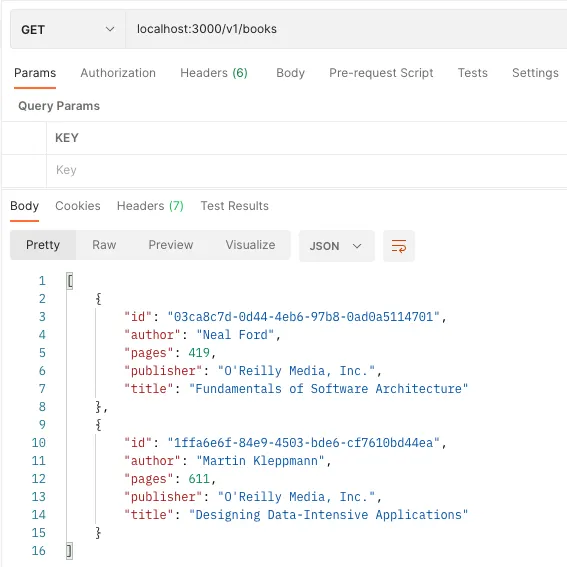Select the Visualize response view
This screenshot has height=567, width=567.
click(250, 245)
